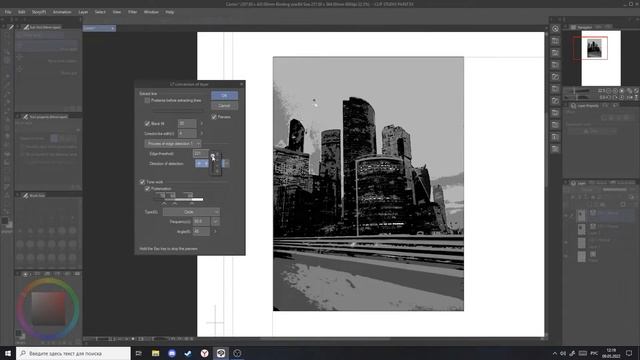Open the Windows Start menu

(x=8, y=353)
